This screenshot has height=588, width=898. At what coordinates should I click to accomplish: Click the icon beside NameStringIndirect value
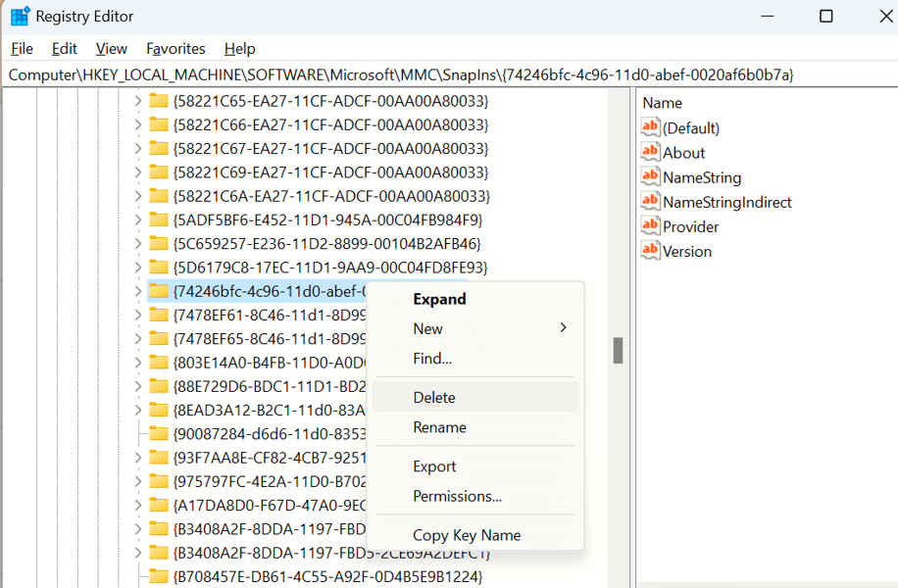(x=650, y=201)
